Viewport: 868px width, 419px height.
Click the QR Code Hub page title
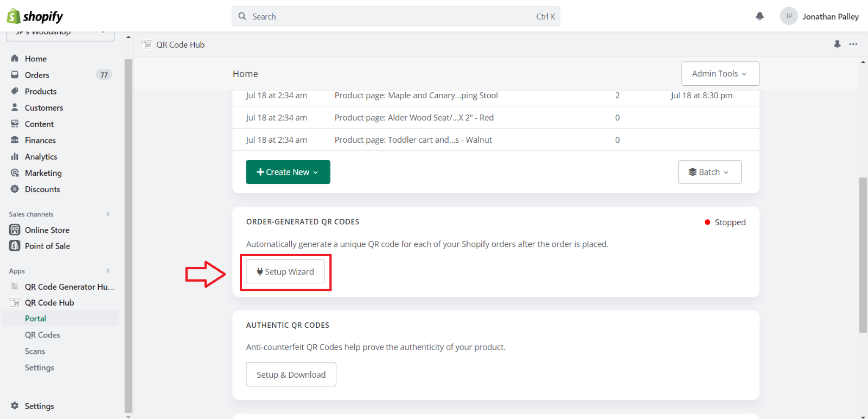tap(180, 45)
